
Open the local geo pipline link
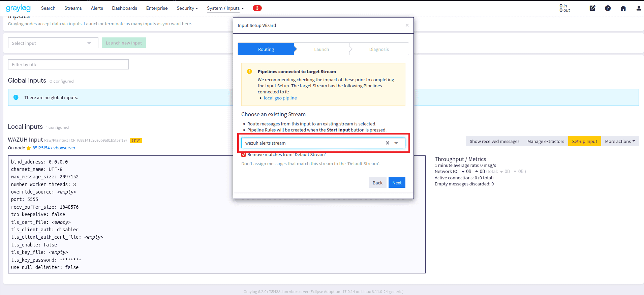pyautogui.click(x=280, y=98)
